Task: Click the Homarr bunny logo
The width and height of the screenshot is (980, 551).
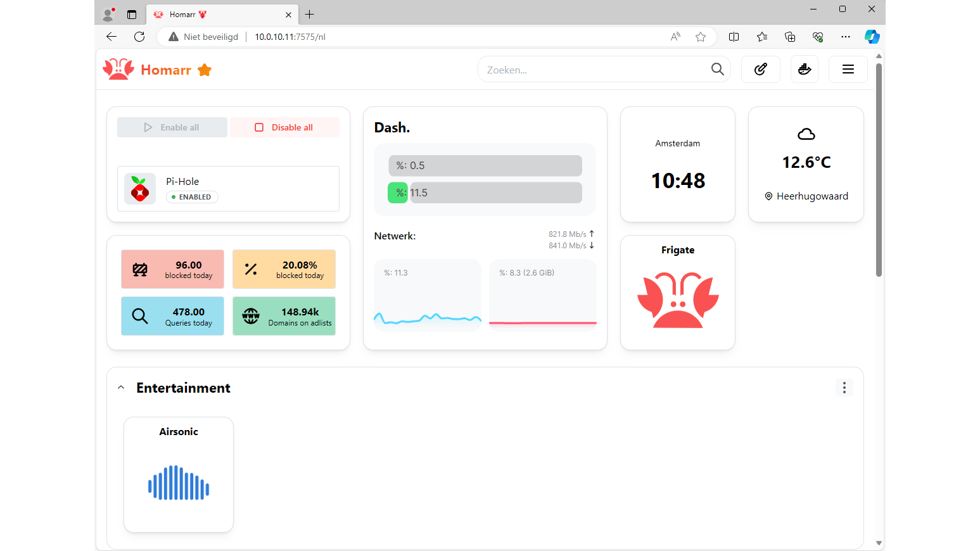Action: coord(118,69)
